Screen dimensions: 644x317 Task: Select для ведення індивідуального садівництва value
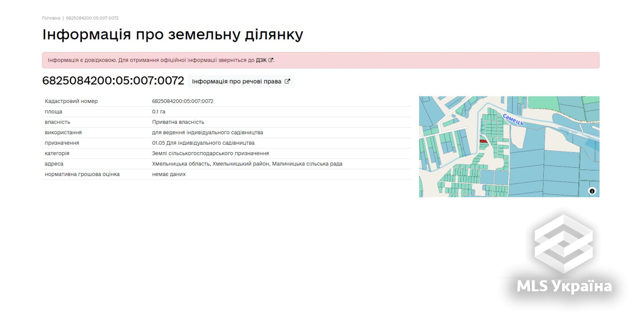207,132
